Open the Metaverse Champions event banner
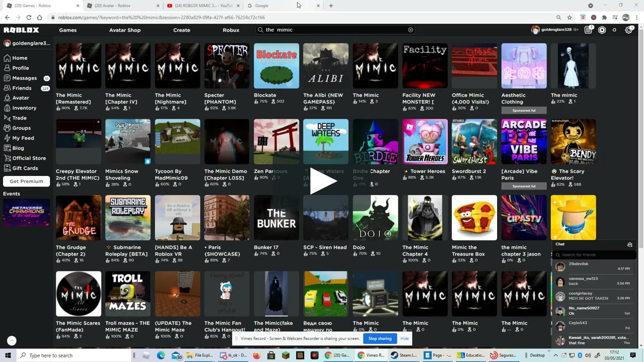The height and width of the screenshot is (362, 644). click(x=26, y=213)
